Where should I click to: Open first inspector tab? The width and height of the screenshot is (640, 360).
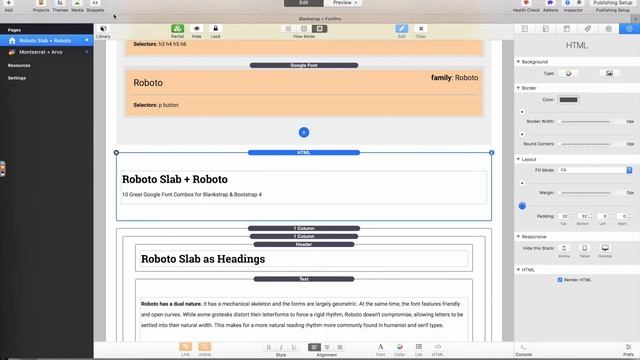click(525, 29)
